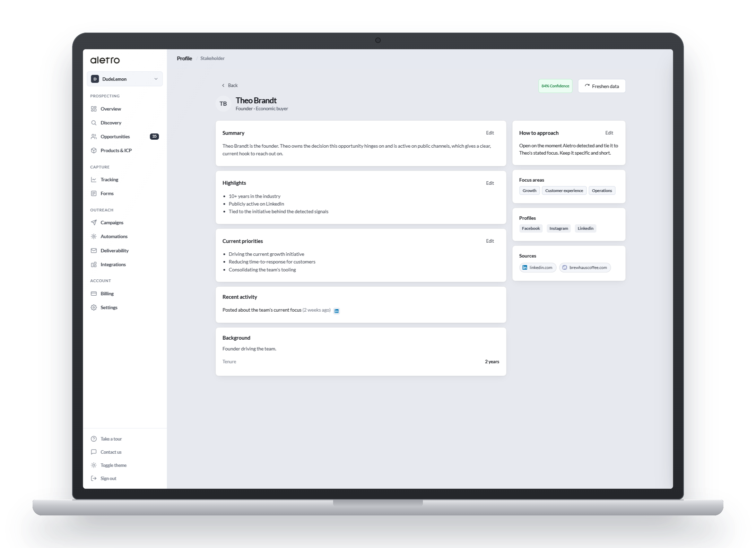The height and width of the screenshot is (548, 756).
Task: Click the Integrations blocks icon
Action: click(94, 264)
